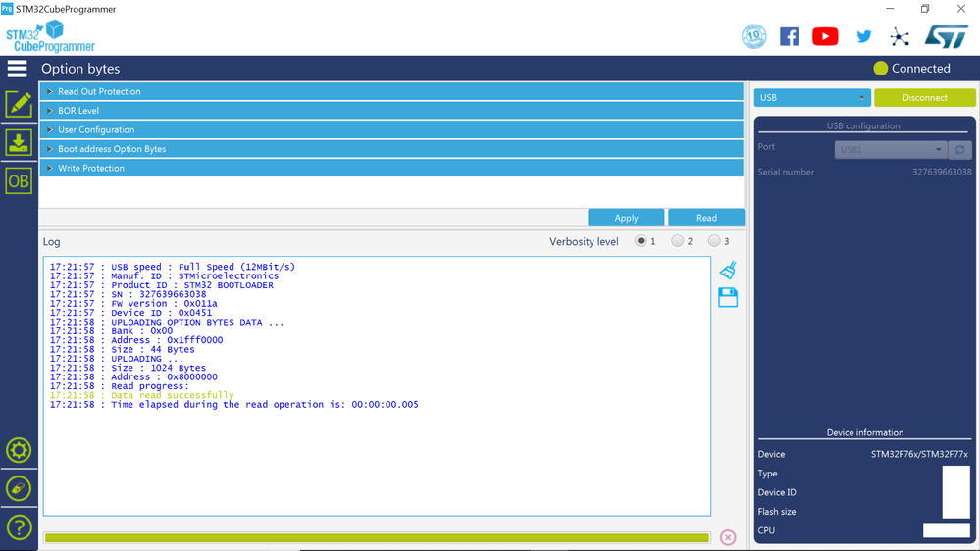Open the ST Facebook page icon
This screenshot has width=980, height=551.
click(790, 37)
